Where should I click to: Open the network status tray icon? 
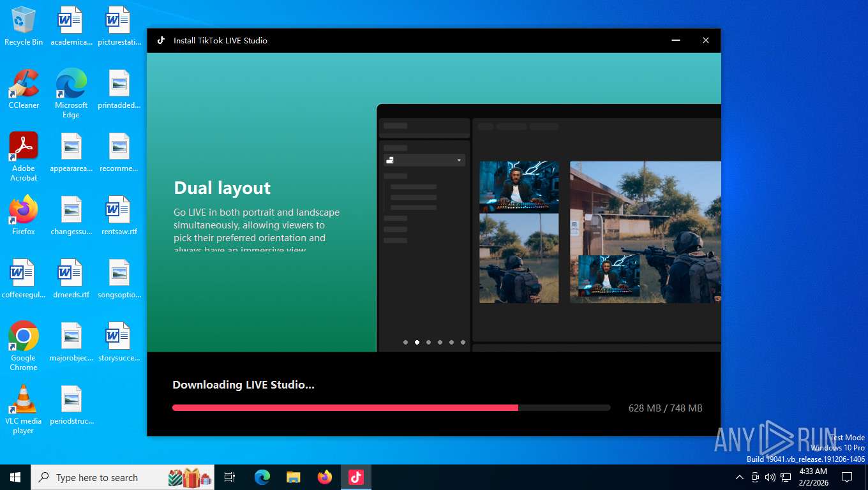(x=786, y=477)
